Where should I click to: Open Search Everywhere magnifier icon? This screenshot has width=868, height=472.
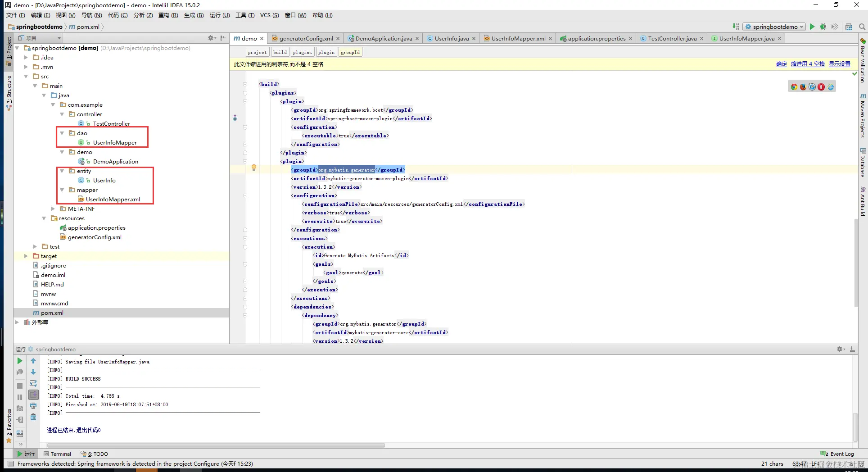862,27
